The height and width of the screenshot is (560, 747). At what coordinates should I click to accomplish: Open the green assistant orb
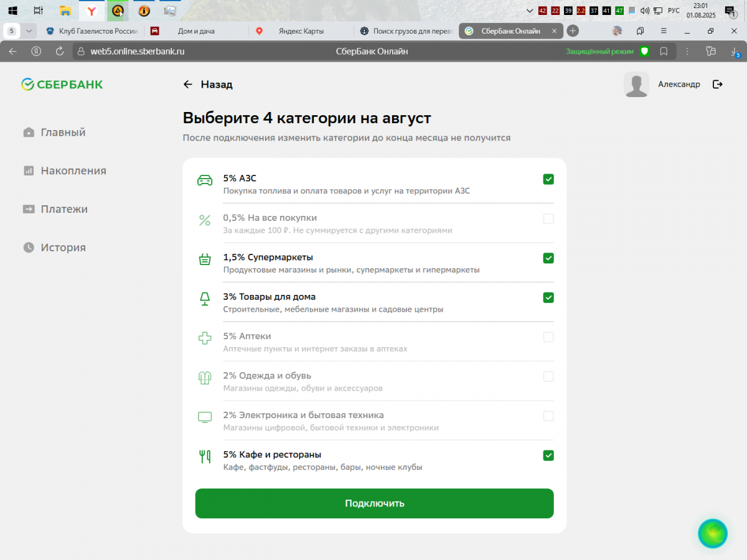pos(713,533)
